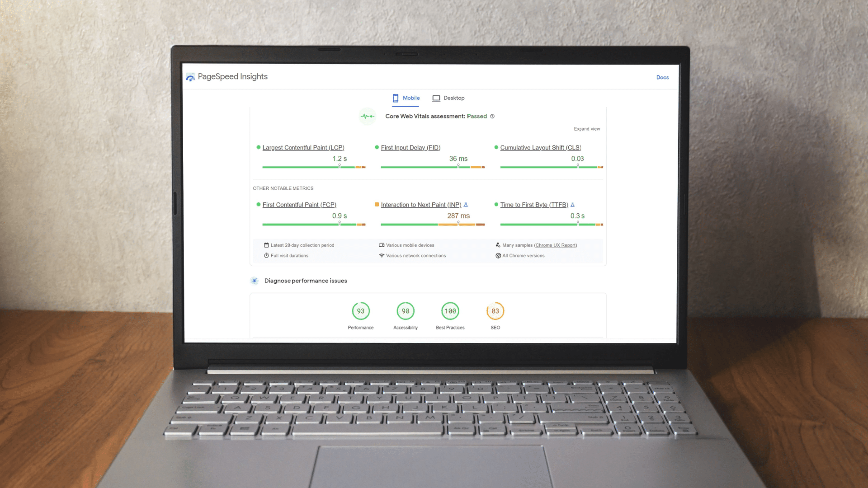Screen dimensions: 868x488
Task: Click Various mobile devices text
Action: [x=410, y=245]
